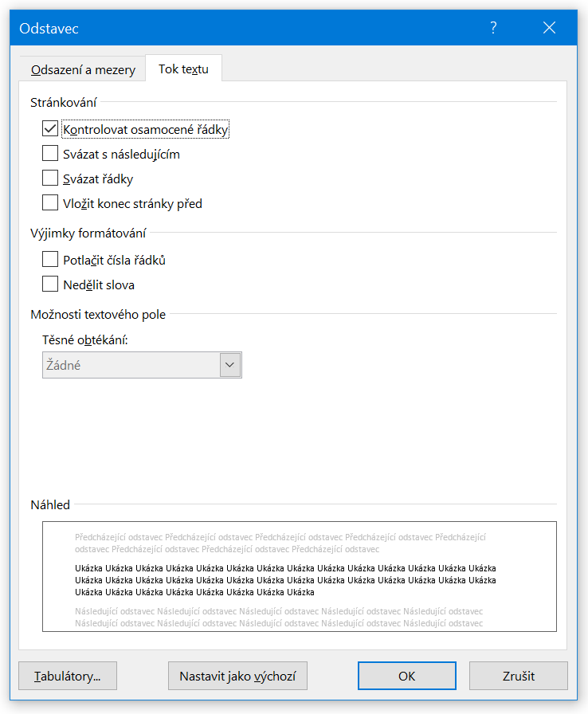588x714 pixels.
Task: Tick the Nedělit slova checkbox
Action: (x=50, y=284)
